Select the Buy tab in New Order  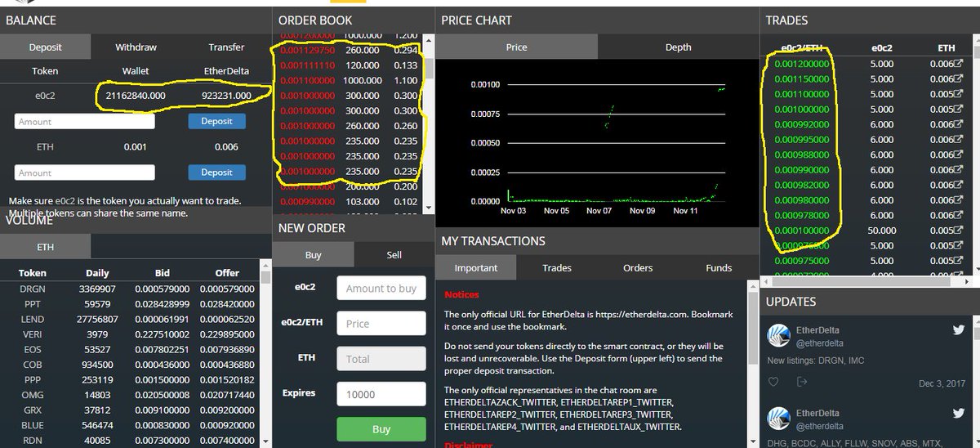314,255
